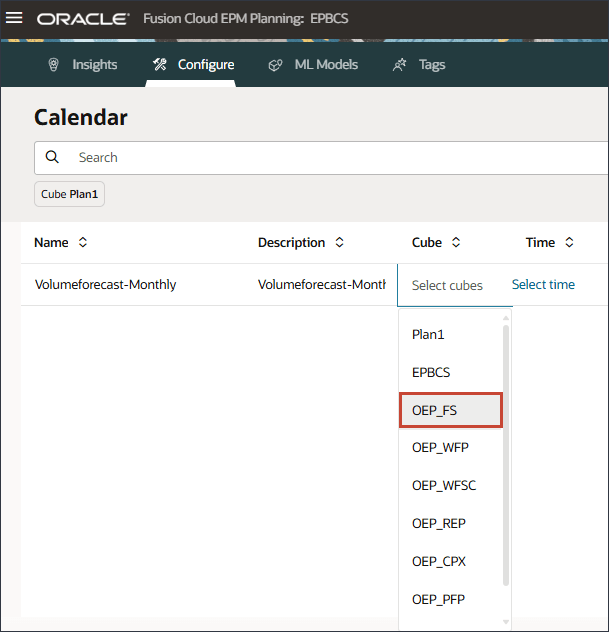Screen dimensions: 609x632
Task: Click the Calendar page heading
Action: 81,117
